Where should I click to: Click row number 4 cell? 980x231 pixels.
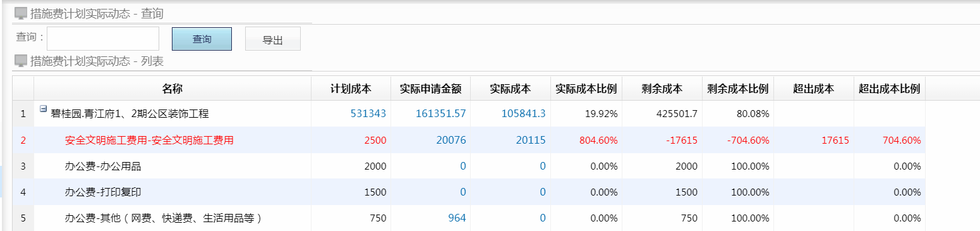coord(23,192)
